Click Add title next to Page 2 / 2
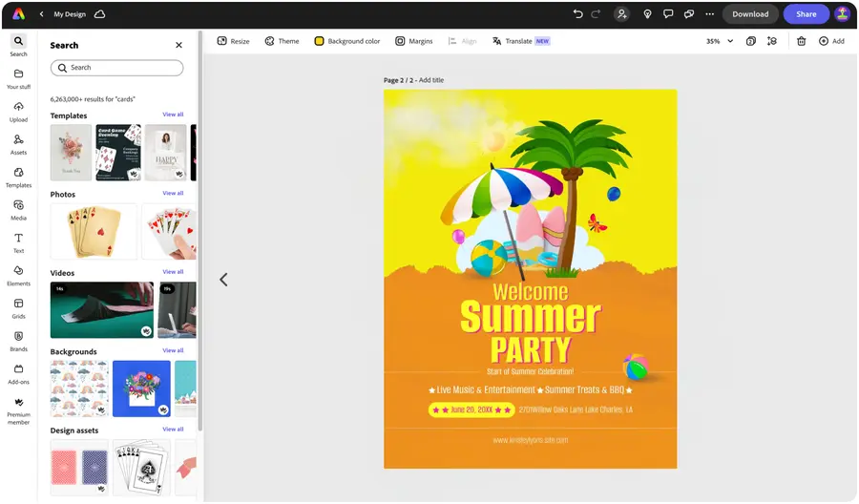This screenshot has width=859, height=504. pyautogui.click(x=431, y=80)
